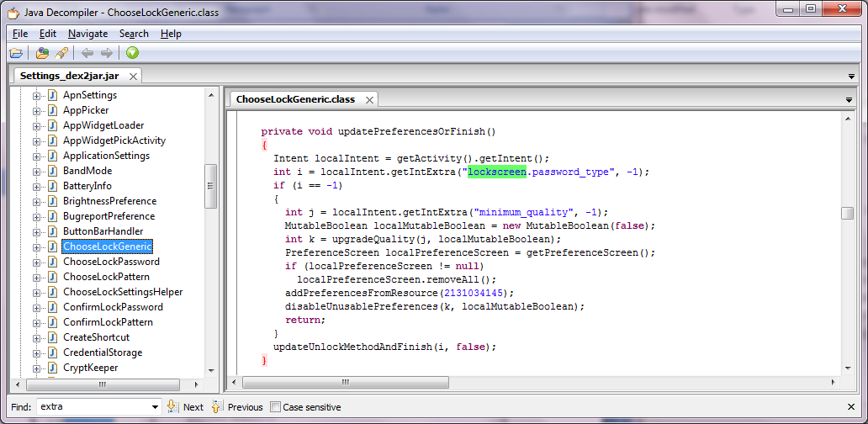Screen dimensions: 868x424
Task: Click the code editor vertical scrollbar thumb
Action: point(847,213)
